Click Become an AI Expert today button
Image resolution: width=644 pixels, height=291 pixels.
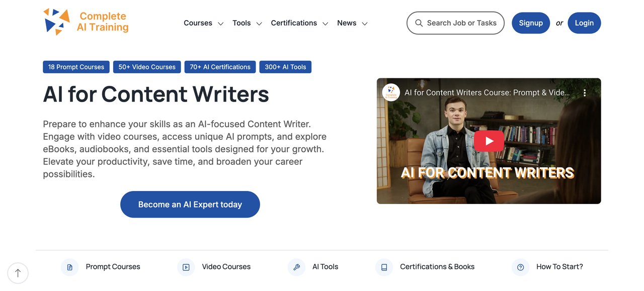(190, 205)
